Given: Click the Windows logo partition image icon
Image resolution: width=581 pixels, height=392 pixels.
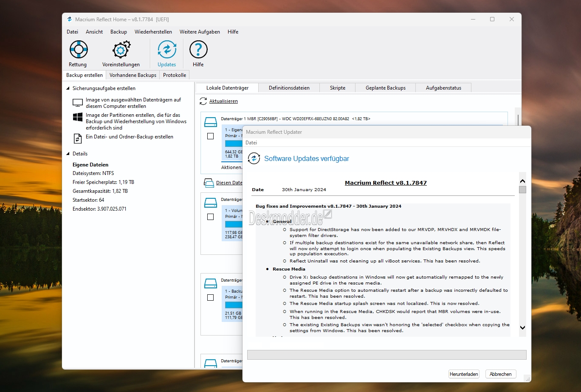Looking at the screenshot, I should pos(78,117).
